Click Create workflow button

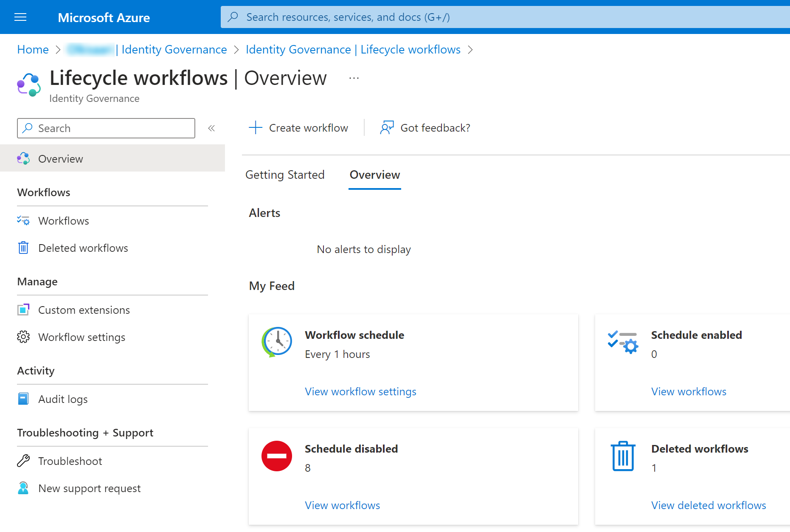click(298, 128)
